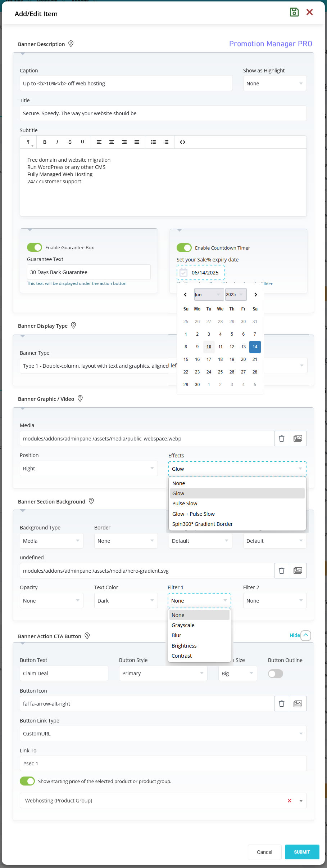Screen dimensions: 327x868
Task: Click the green save icon in header
Action: click(x=294, y=12)
